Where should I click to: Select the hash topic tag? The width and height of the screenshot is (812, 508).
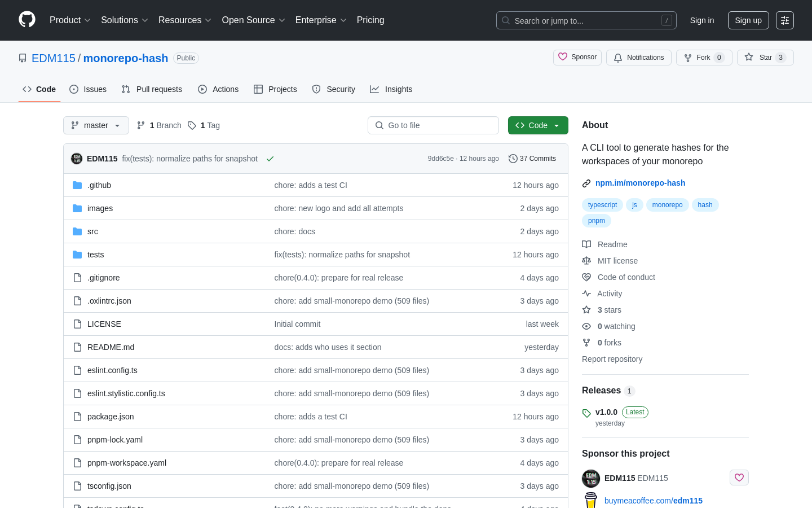click(705, 205)
